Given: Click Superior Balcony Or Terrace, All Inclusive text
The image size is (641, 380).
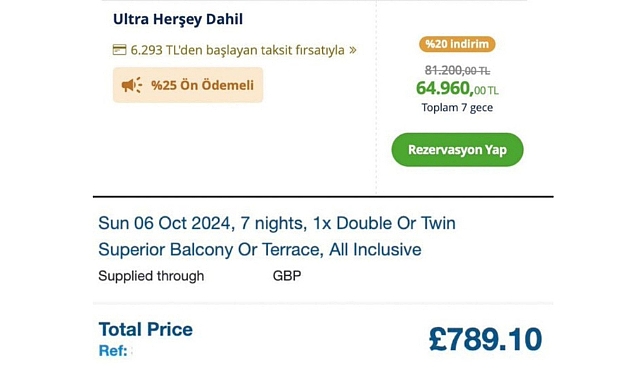Looking at the screenshot, I should click(x=260, y=250).
